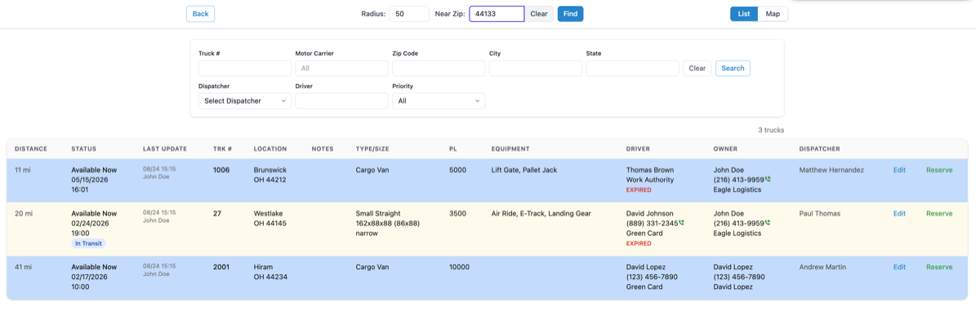Edit truck 1006 row
The height and width of the screenshot is (315, 980).
click(899, 171)
